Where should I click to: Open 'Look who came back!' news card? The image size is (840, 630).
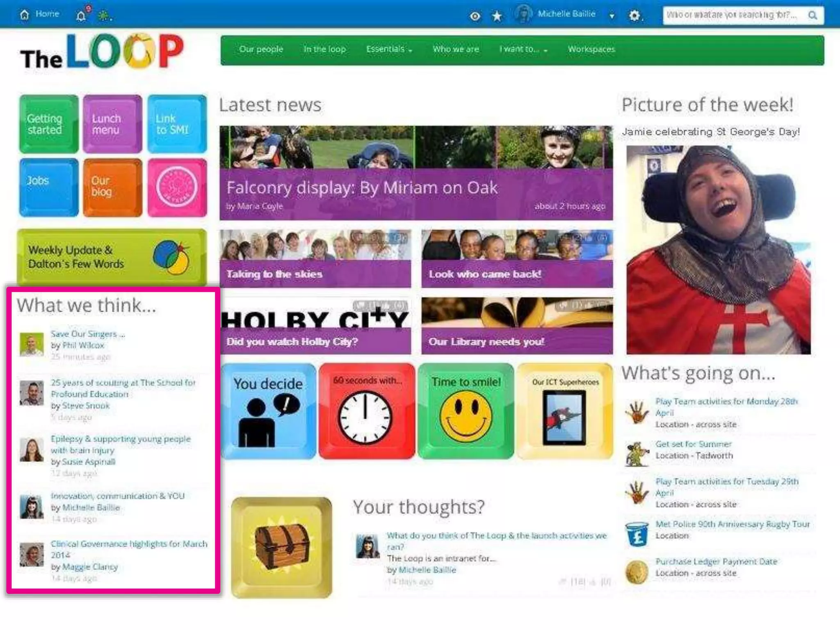pyautogui.click(x=517, y=258)
